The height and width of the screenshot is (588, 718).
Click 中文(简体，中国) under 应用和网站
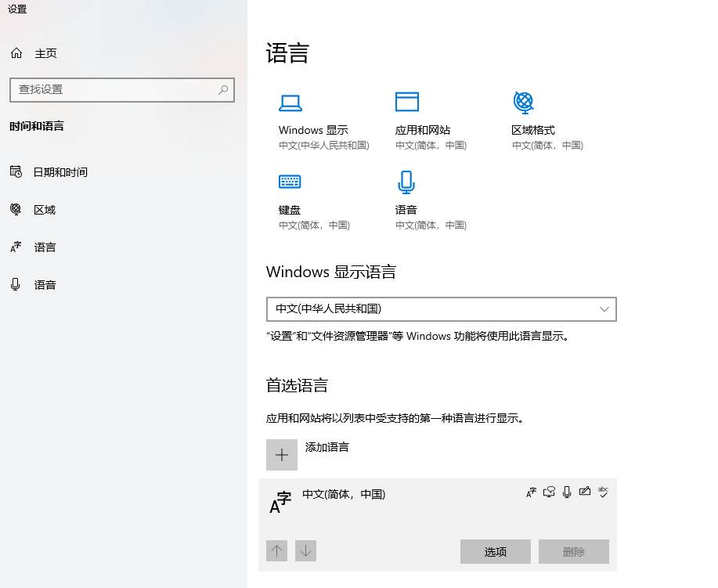[x=431, y=146]
